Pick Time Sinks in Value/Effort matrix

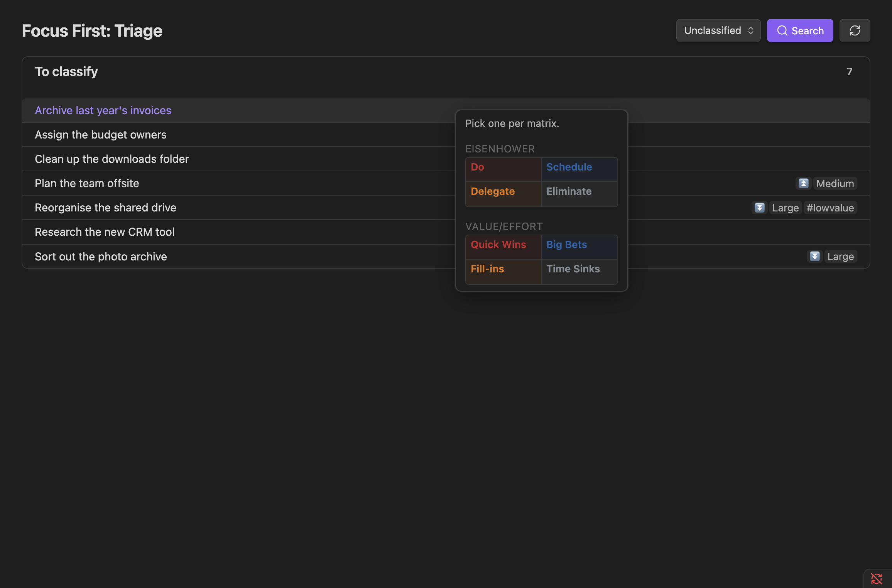pyautogui.click(x=579, y=272)
